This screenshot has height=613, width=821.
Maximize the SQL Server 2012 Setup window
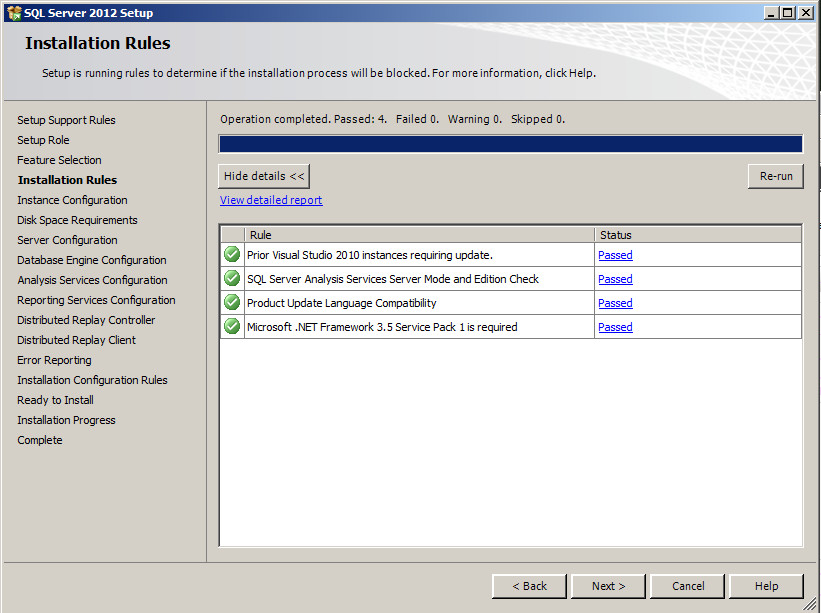point(787,13)
